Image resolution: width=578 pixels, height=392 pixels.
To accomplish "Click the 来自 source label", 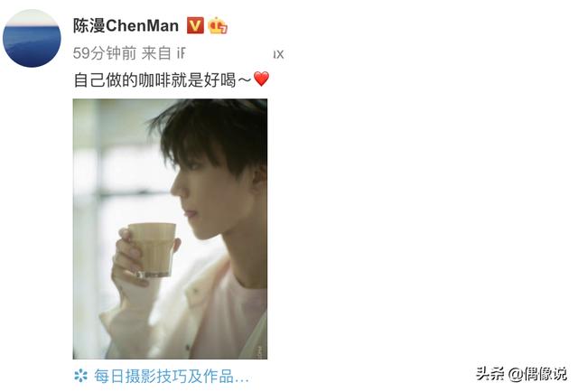I will (156, 53).
